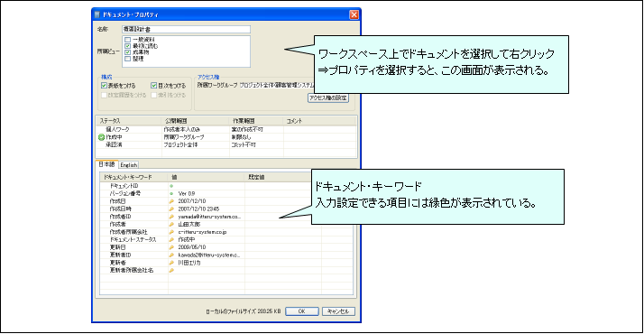Click the Ver 0.9 value

click(187, 193)
